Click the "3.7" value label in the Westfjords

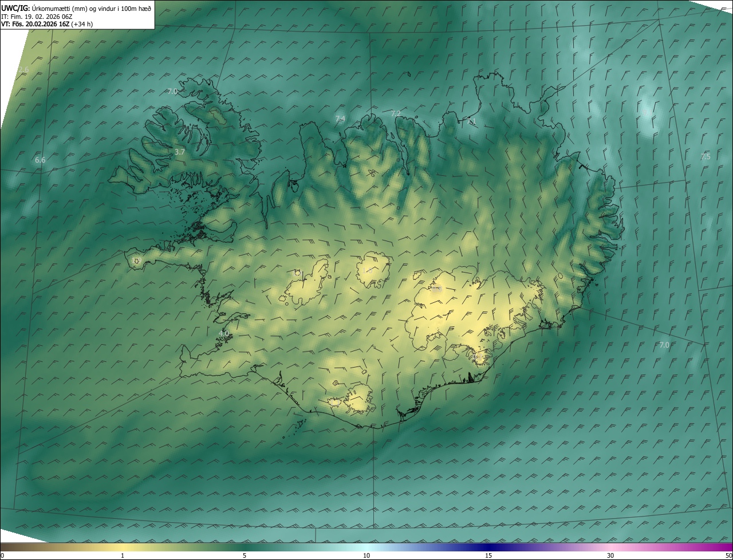pyautogui.click(x=179, y=152)
